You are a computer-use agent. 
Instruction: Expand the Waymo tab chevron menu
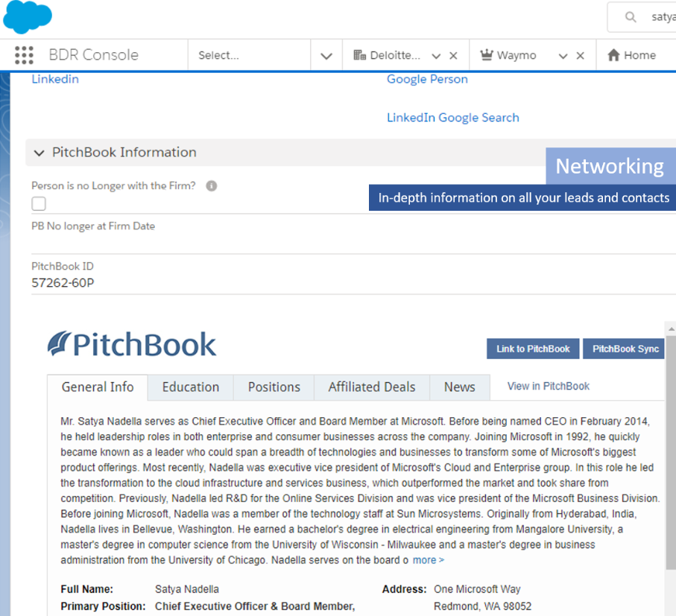pyautogui.click(x=563, y=56)
